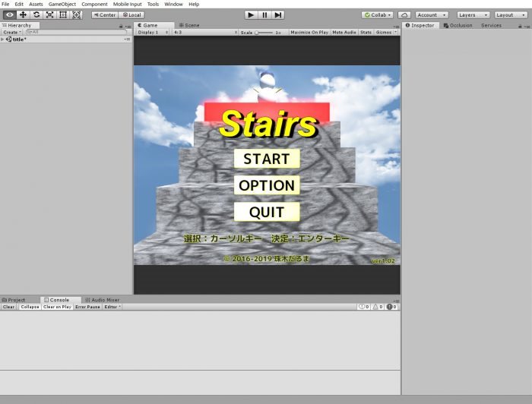Viewport: 532px width, 404px height.
Task: Toggle Maximize On Play
Action: click(309, 32)
